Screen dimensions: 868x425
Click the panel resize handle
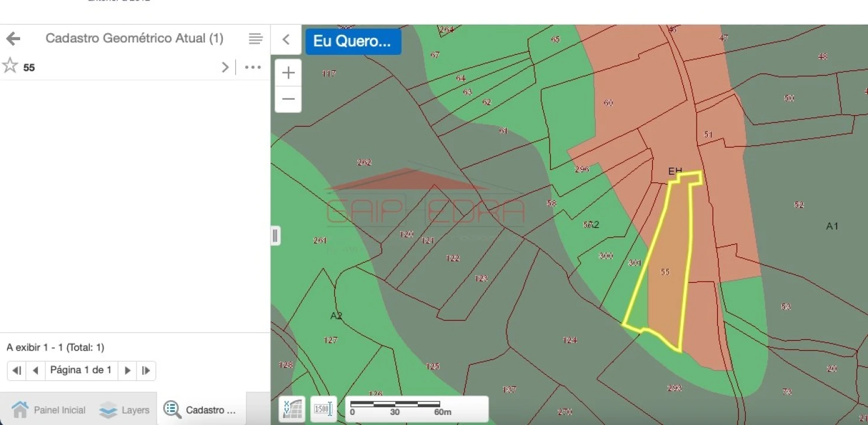[275, 236]
